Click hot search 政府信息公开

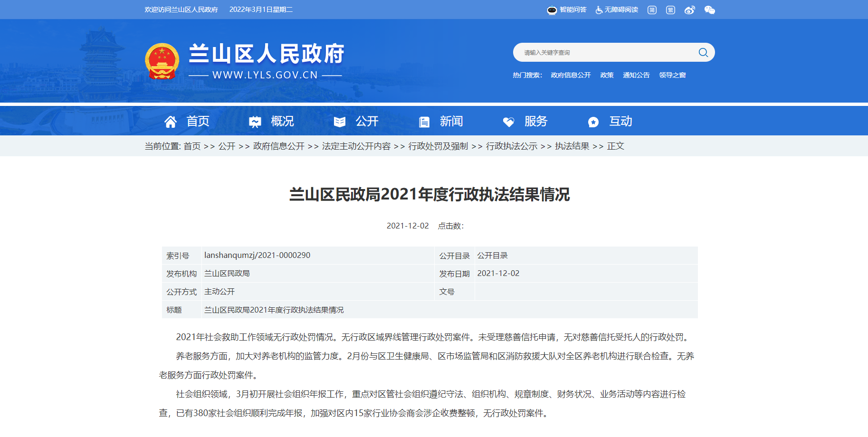571,75
